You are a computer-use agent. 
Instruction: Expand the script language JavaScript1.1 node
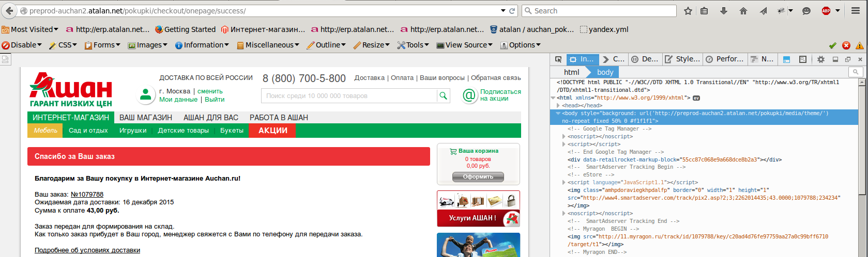click(564, 182)
